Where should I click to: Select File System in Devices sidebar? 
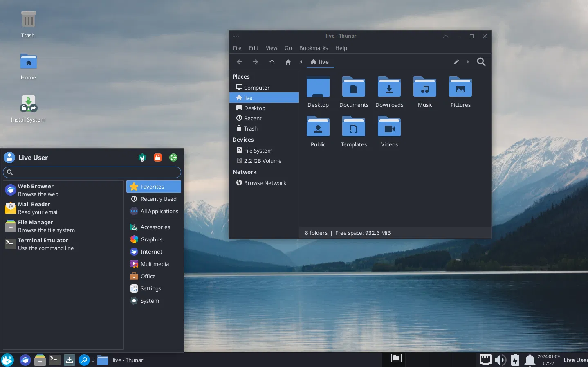[x=258, y=151]
